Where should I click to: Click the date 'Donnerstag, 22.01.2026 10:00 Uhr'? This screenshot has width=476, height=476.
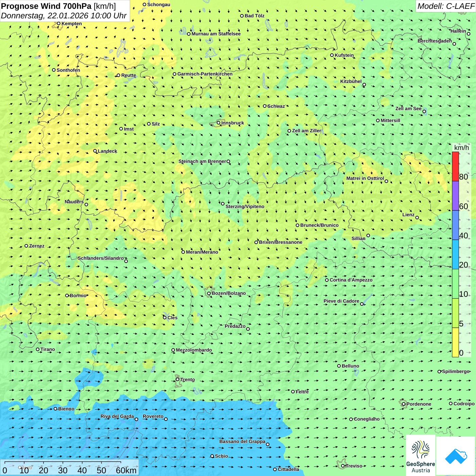pos(64,16)
